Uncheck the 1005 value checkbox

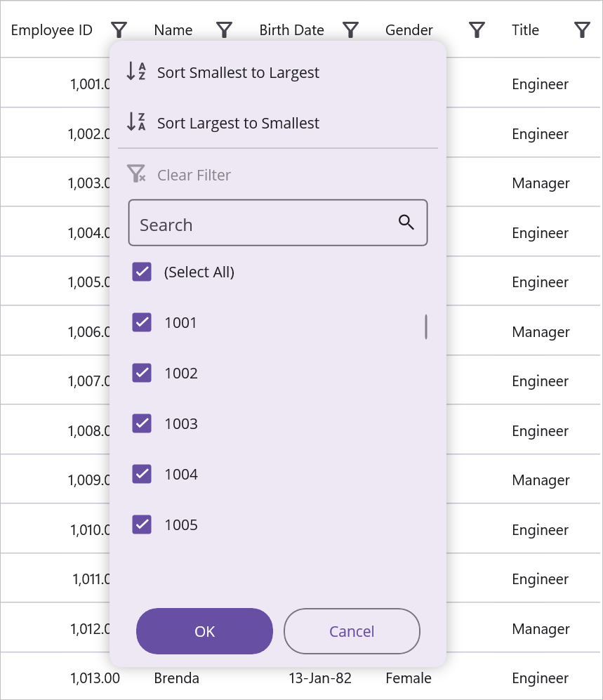(142, 524)
